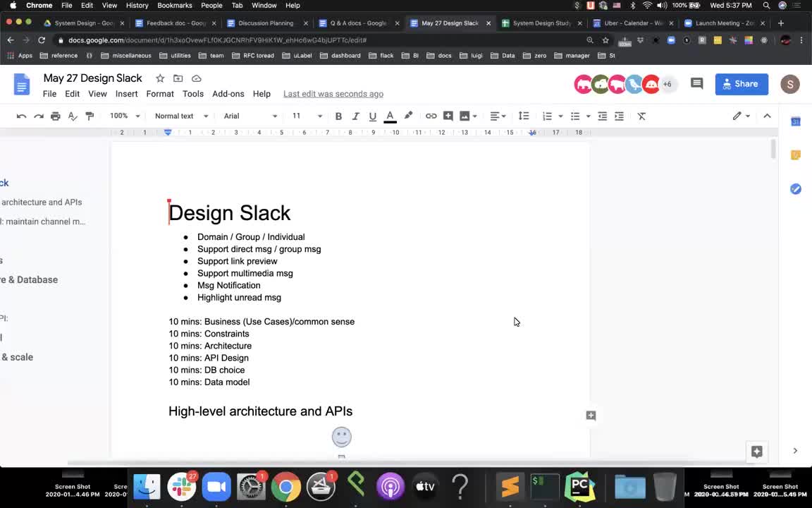The width and height of the screenshot is (812, 508).
Task: Toggle the numbered list
Action: (x=547, y=116)
